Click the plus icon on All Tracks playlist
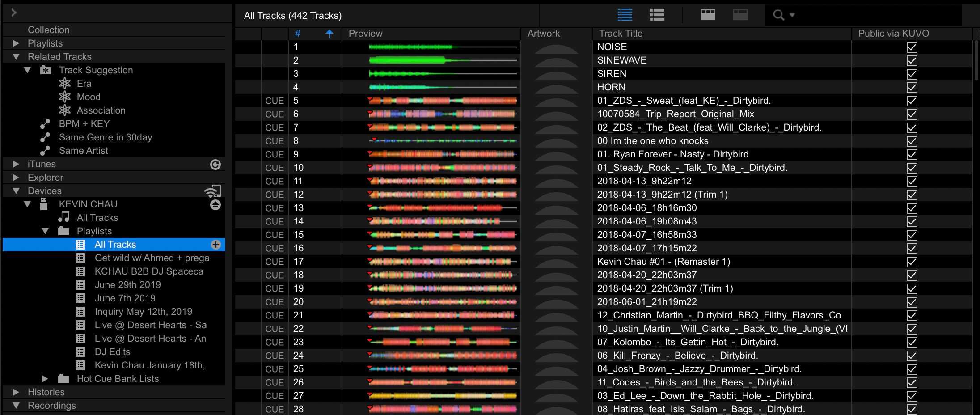Viewport: 980px width, 415px height. pos(216,245)
